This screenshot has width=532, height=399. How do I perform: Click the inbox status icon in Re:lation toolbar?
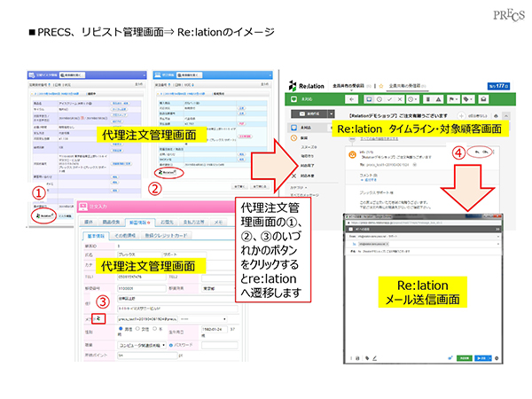(x=369, y=99)
